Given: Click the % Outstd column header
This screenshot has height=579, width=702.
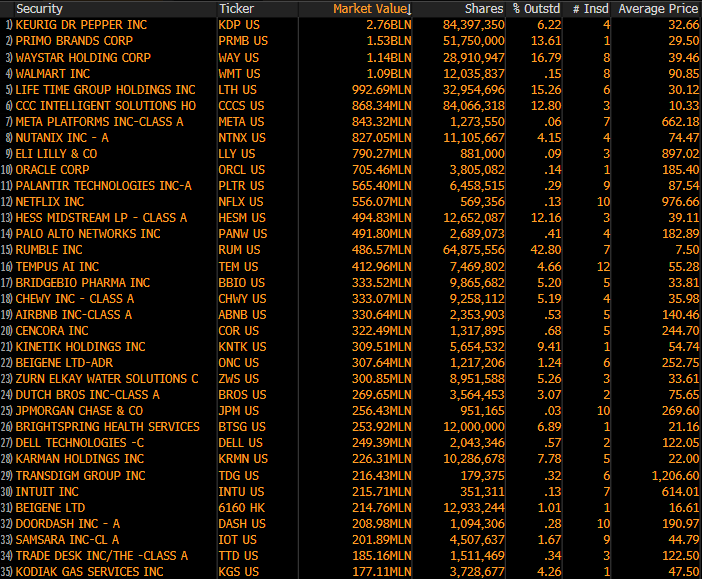Looking at the screenshot, I should click(x=536, y=9).
